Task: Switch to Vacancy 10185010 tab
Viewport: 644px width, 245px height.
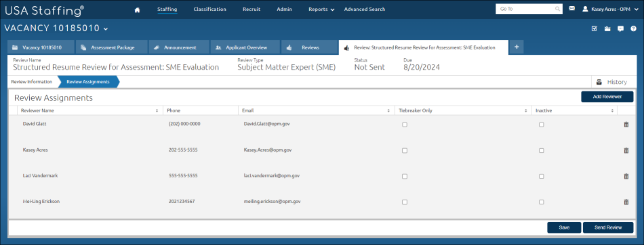Action: click(41, 47)
